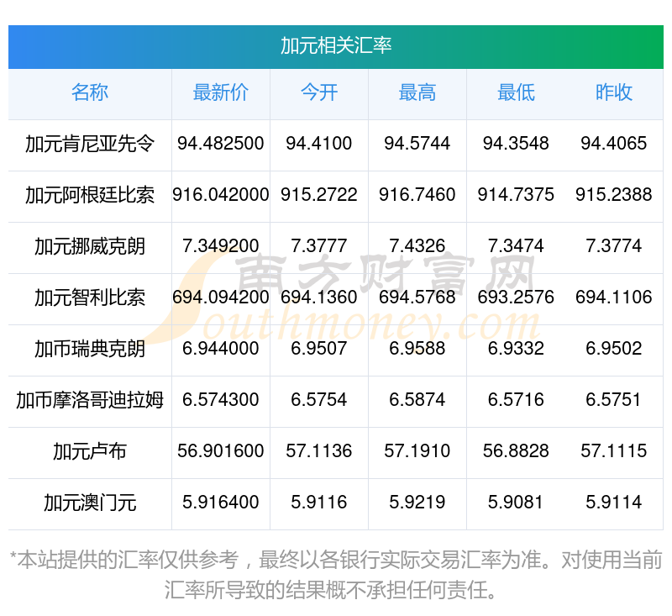672x616 pixels.
Task: Select the 今开 column header
Action: click(x=319, y=92)
